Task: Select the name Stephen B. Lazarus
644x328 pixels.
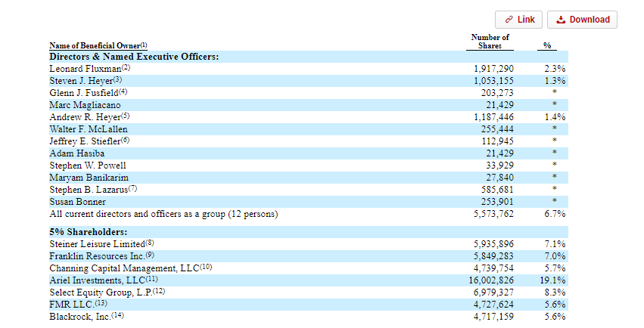Action: [x=89, y=190]
